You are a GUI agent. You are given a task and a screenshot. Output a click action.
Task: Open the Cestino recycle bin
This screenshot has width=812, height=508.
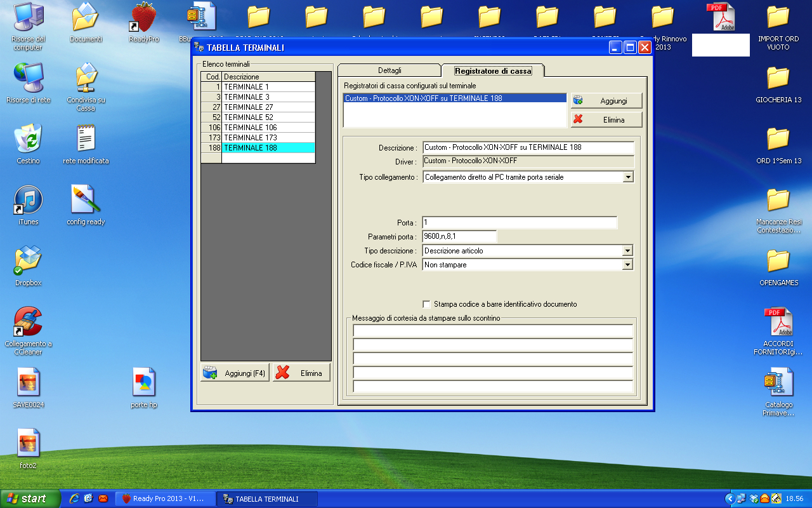(29, 144)
